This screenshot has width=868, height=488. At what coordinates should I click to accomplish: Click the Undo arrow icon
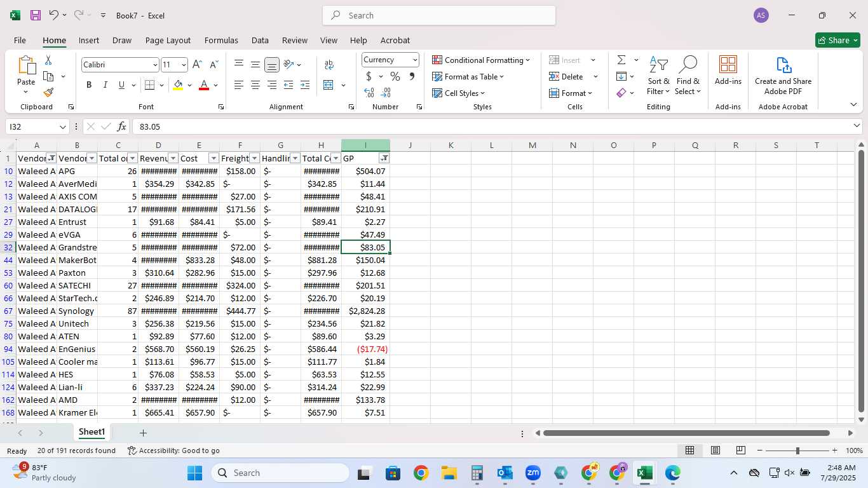(x=54, y=15)
